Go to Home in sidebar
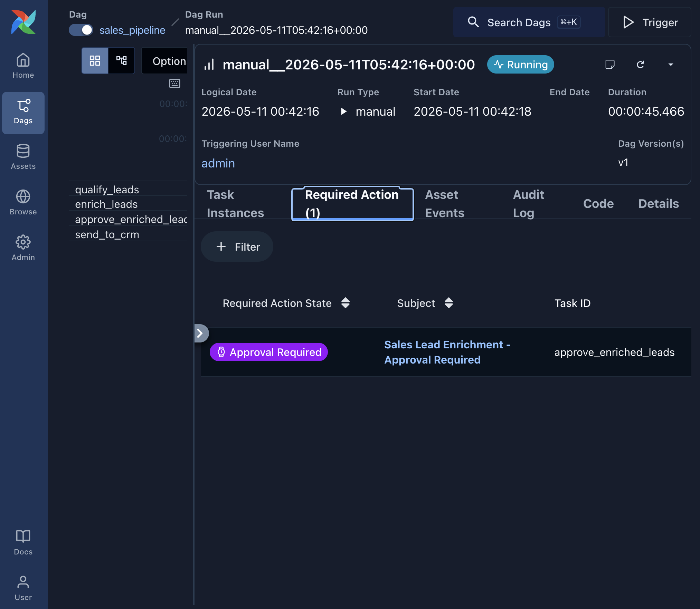This screenshot has width=700, height=609. coord(23,66)
